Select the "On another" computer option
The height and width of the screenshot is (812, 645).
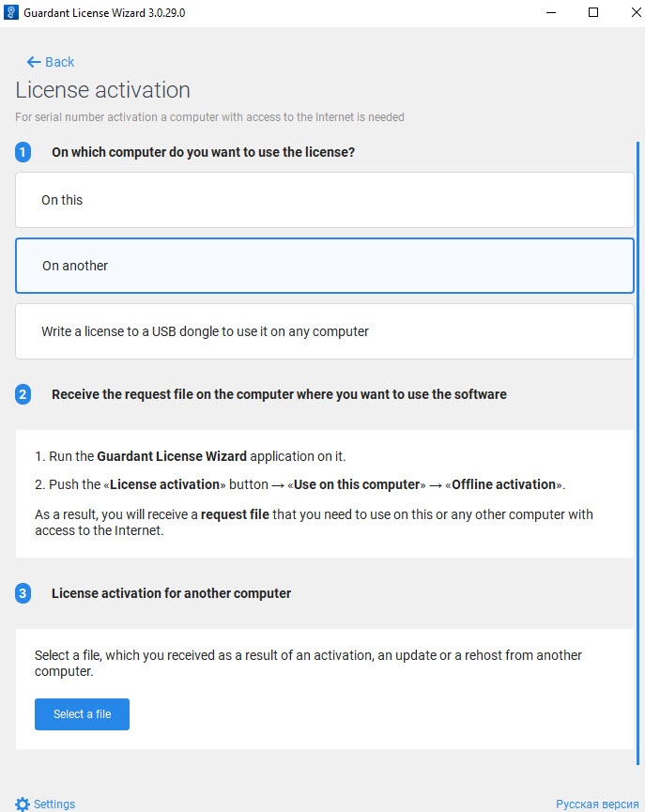[x=324, y=266]
